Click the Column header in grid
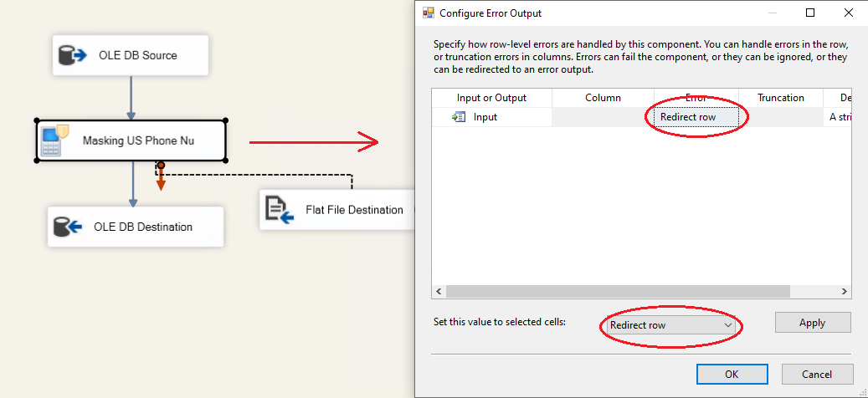This screenshot has width=868, height=398. click(x=603, y=98)
